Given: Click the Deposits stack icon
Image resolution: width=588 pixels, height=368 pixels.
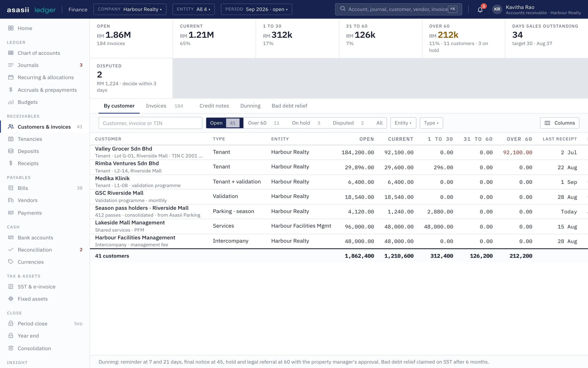Looking at the screenshot, I should [x=11, y=151].
